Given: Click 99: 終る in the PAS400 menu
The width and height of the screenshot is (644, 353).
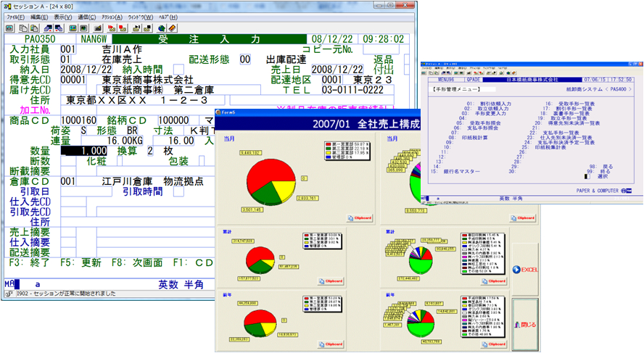Looking at the screenshot, I should (599, 171).
